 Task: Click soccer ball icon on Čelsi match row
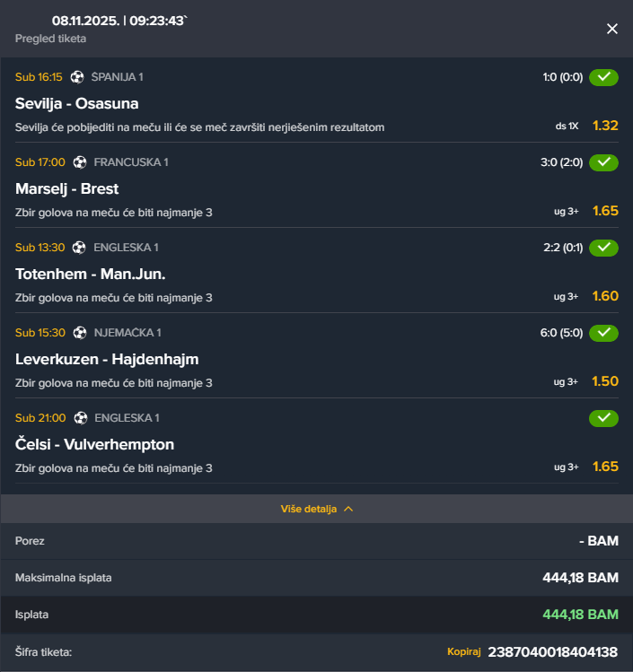pos(80,418)
